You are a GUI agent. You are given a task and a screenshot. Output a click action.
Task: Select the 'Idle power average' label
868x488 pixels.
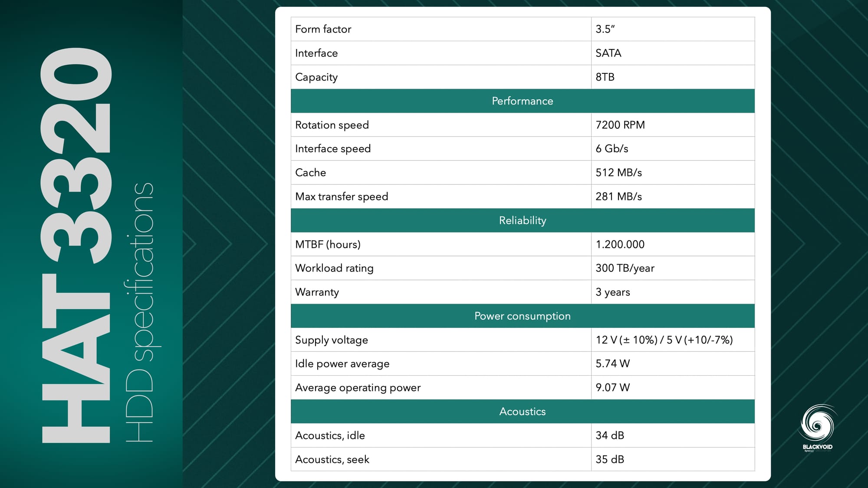pos(342,364)
